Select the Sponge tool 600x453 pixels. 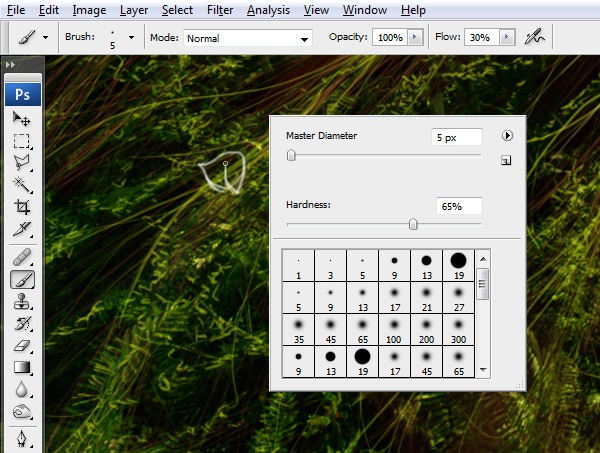[22, 412]
